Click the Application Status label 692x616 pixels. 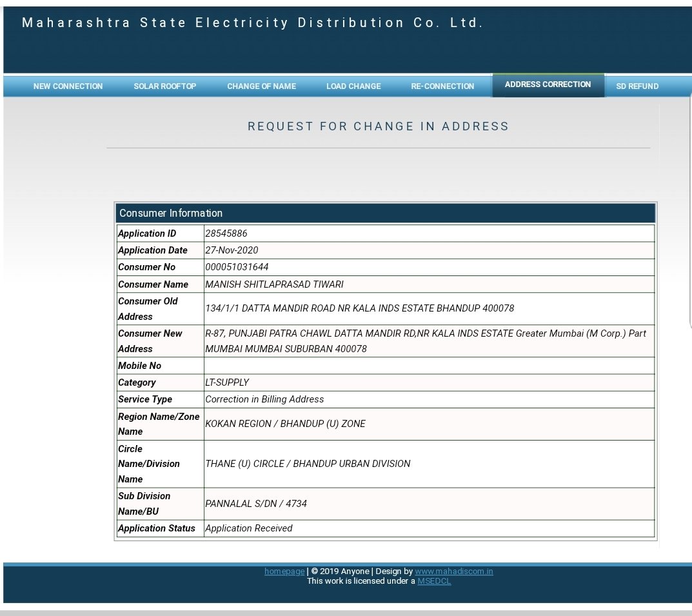click(157, 528)
